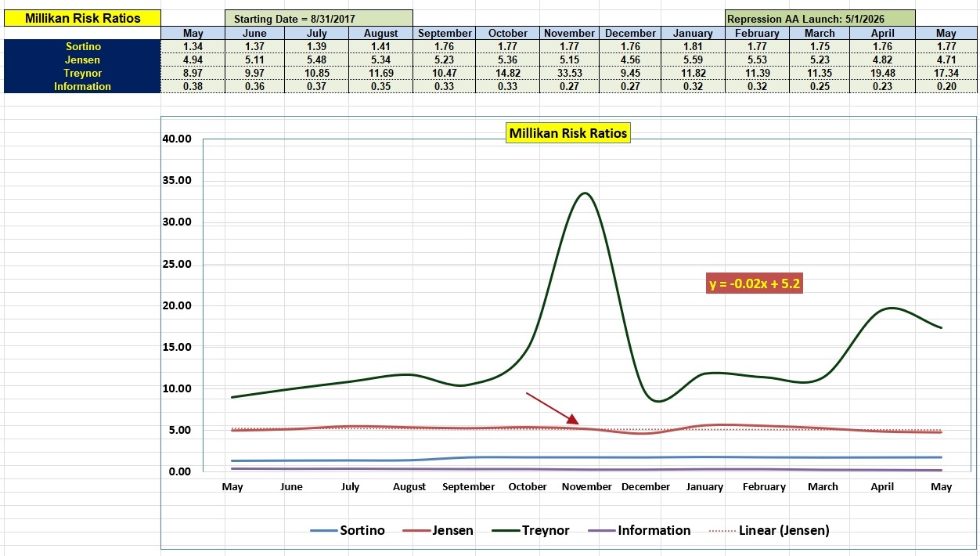This screenshot has width=980, height=556.
Task: Click the Jensen legend entry
Action: pos(438,530)
